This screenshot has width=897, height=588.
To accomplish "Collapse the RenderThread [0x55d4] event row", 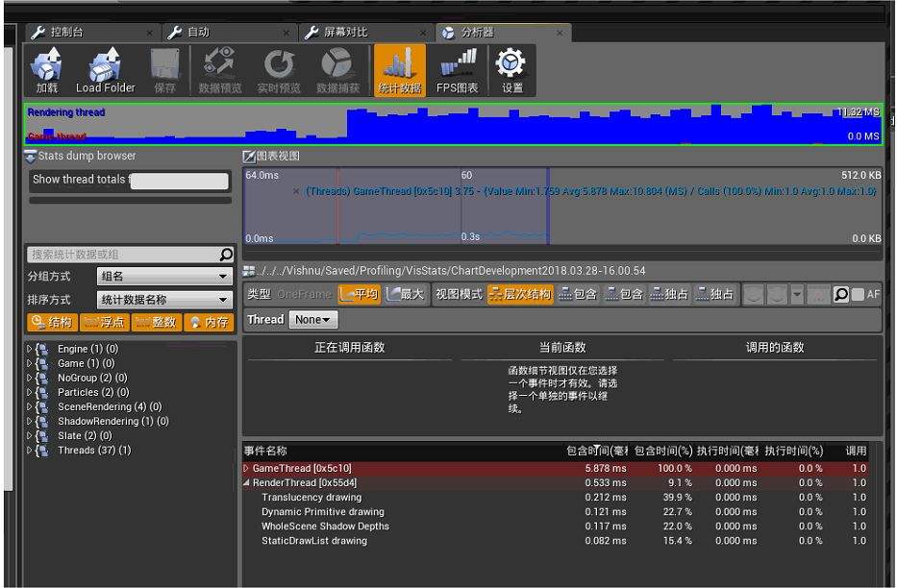I will tap(246, 483).
